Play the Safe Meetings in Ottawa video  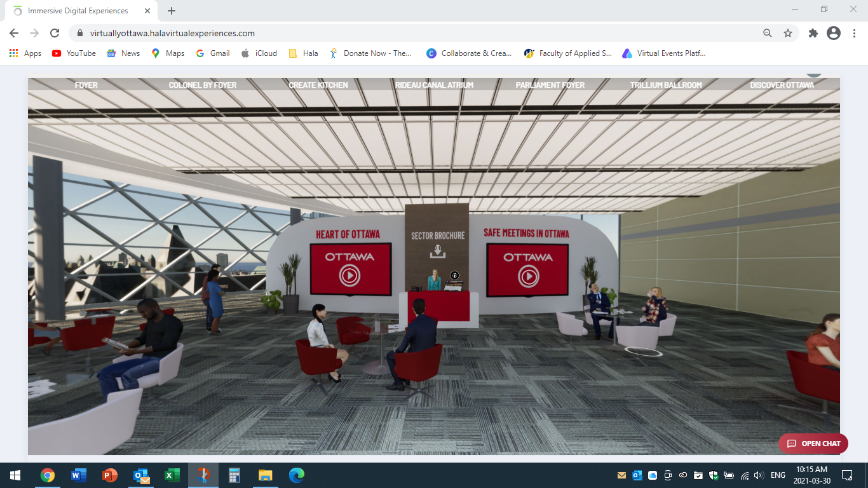tap(527, 276)
